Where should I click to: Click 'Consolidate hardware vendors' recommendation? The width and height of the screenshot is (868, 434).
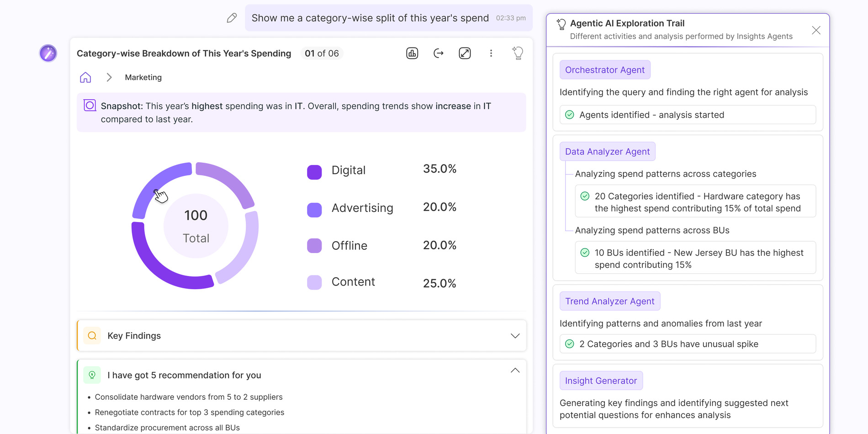click(x=189, y=397)
